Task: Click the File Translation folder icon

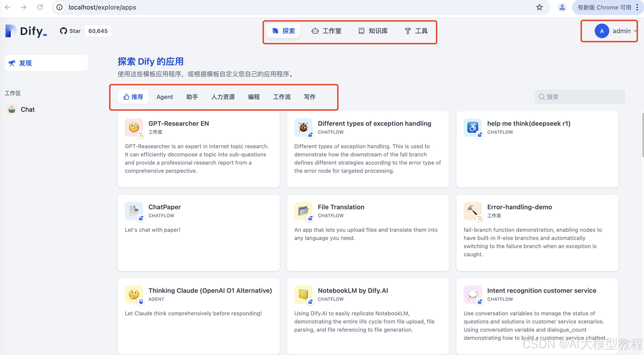Action: click(x=303, y=211)
